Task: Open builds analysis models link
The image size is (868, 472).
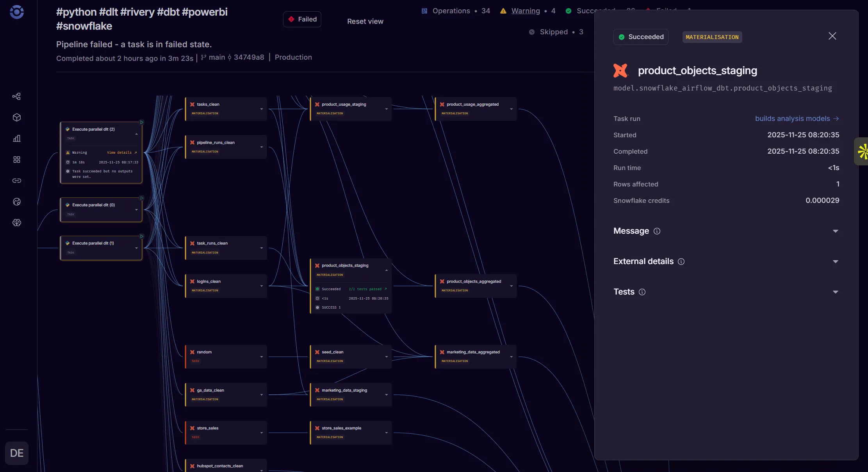Action: pos(797,119)
